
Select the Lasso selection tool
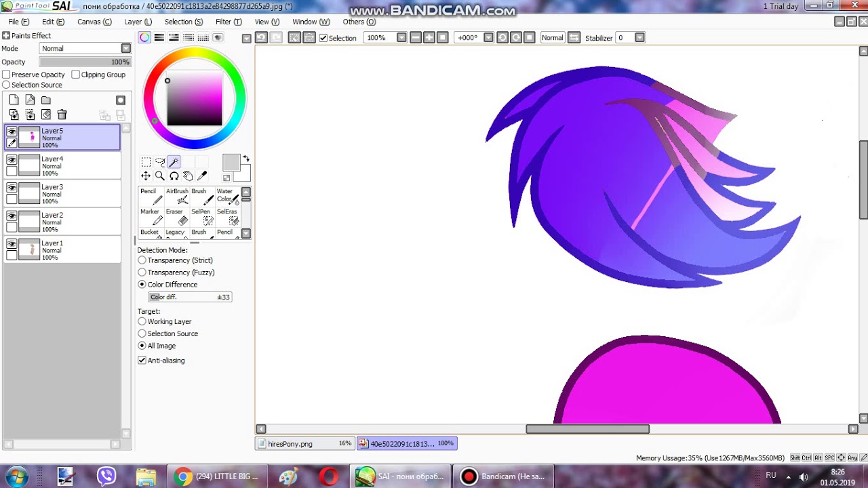[x=160, y=162]
